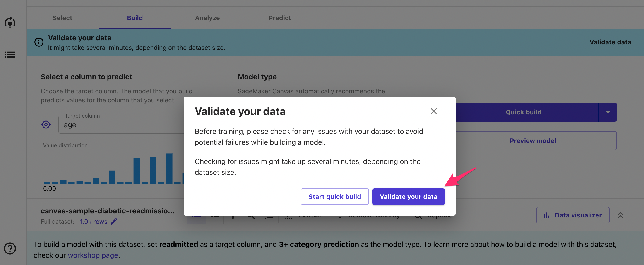Click Validate data in the banner
Image resolution: width=644 pixels, height=265 pixels.
tap(610, 42)
